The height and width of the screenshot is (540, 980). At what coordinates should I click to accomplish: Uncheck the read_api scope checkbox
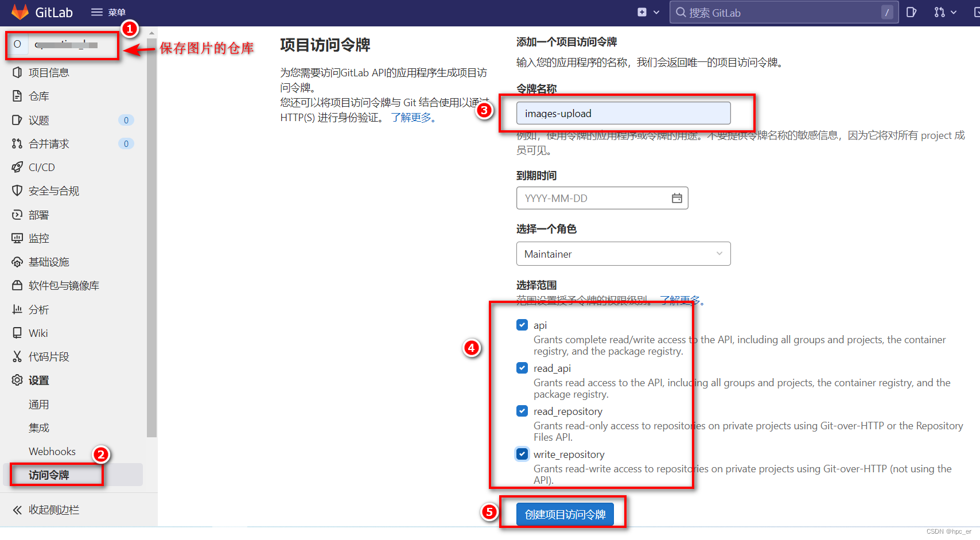(x=522, y=368)
